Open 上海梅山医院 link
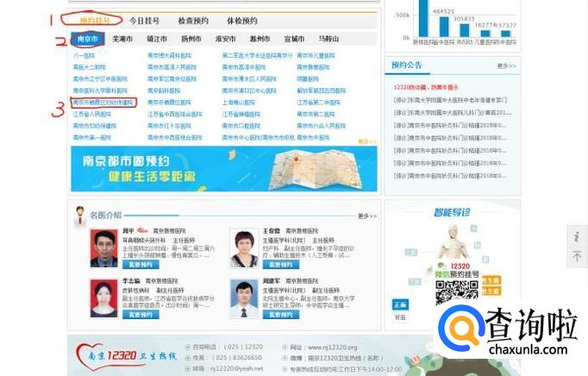 point(239,102)
